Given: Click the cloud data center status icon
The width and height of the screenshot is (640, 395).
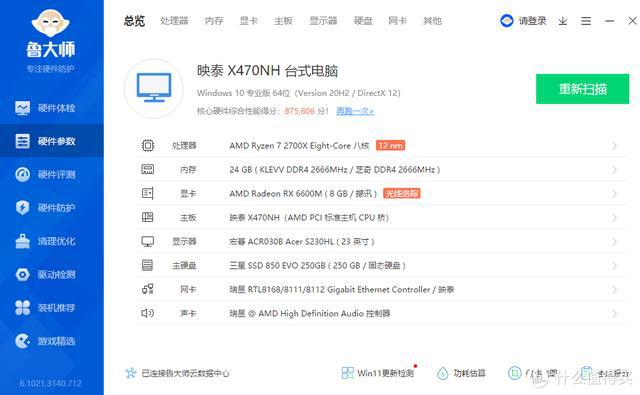Looking at the screenshot, I should tap(131, 373).
